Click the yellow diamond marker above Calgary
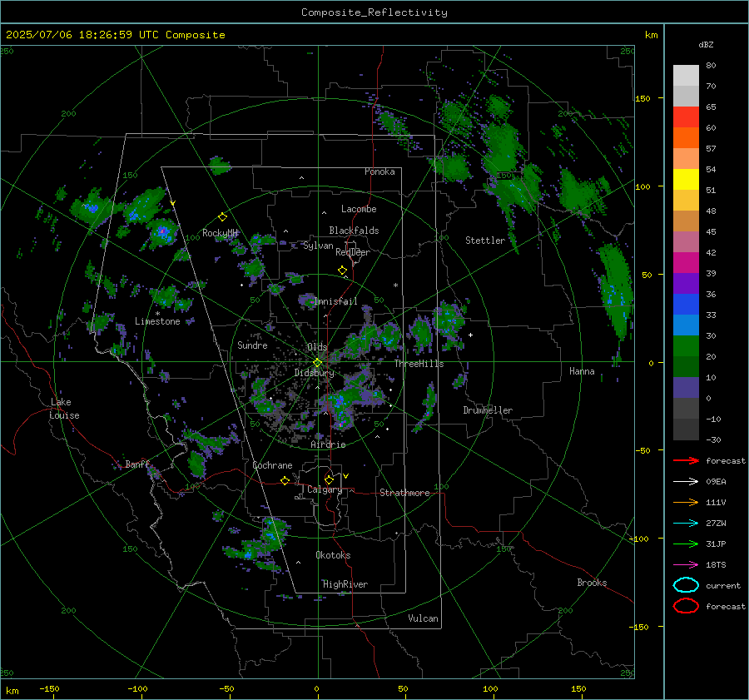Image resolution: width=749 pixels, height=700 pixels. [x=329, y=479]
